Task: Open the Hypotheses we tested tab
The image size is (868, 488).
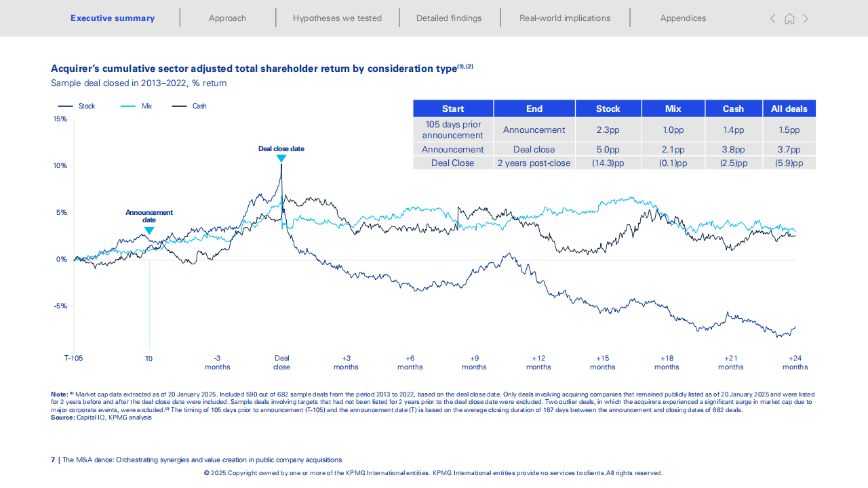Action: (337, 18)
